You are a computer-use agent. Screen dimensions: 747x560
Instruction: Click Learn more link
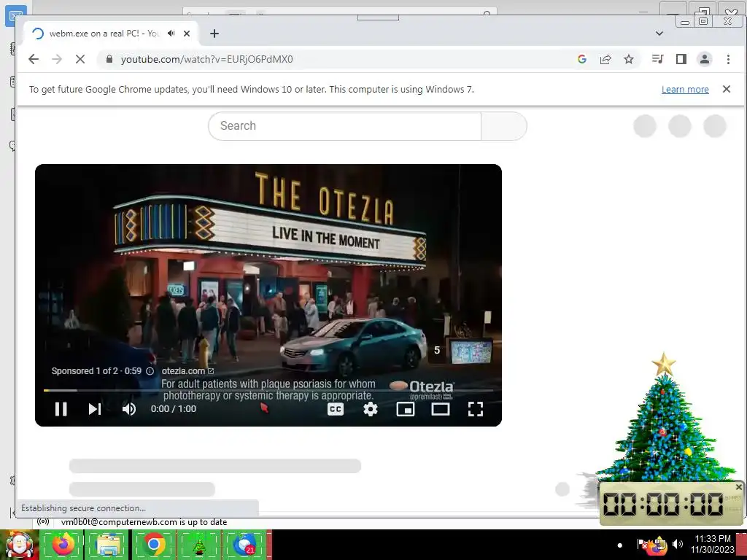(685, 89)
